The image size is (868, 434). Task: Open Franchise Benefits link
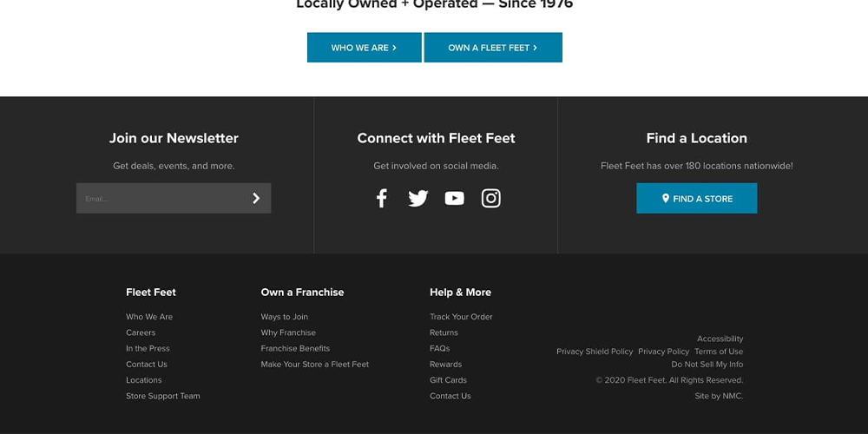pyautogui.click(x=296, y=348)
